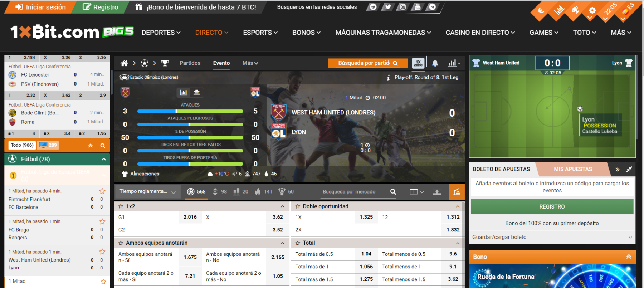Star the West Ham vs Lyon sidebar match
Viewport: 644px width, 288px height.
coord(102,252)
